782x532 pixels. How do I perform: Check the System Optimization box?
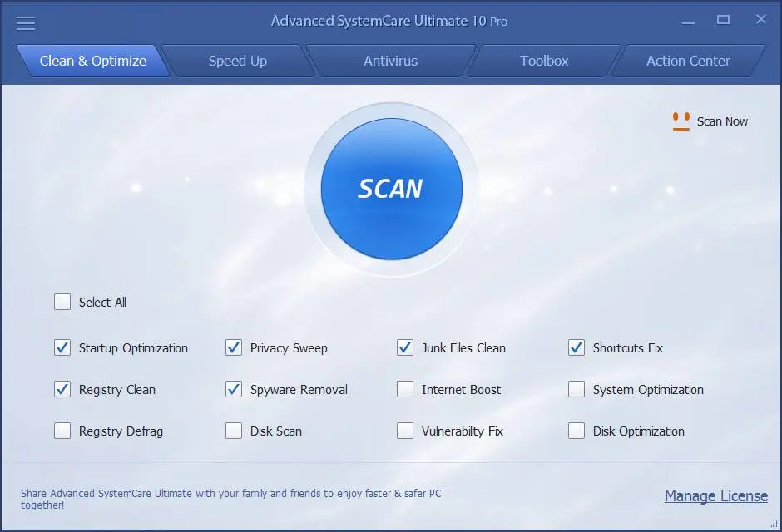[x=577, y=389]
